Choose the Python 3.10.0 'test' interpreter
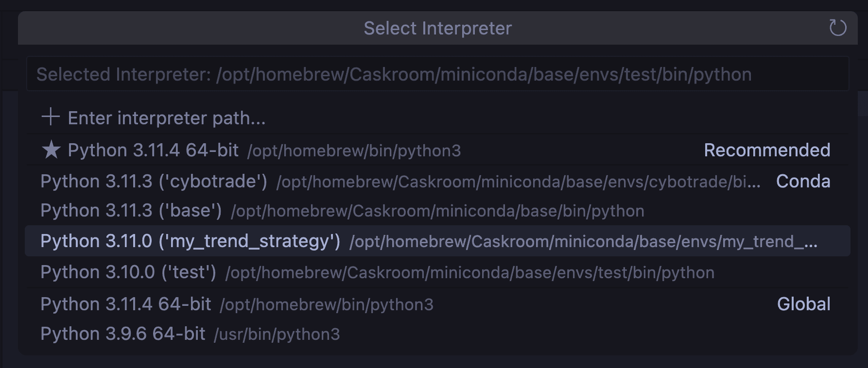This screenshot has width=868, height=368. click(x=128, y=272)
